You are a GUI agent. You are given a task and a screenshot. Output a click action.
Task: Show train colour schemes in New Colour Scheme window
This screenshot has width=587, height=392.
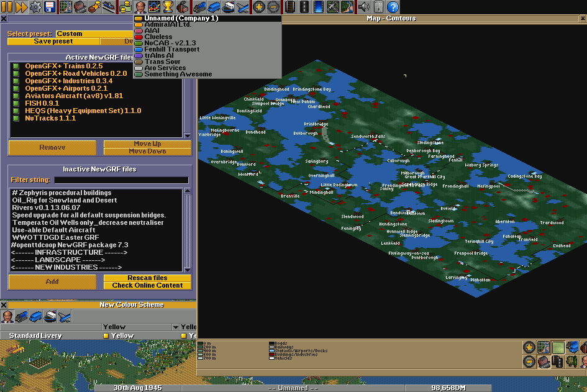[21, 317]
